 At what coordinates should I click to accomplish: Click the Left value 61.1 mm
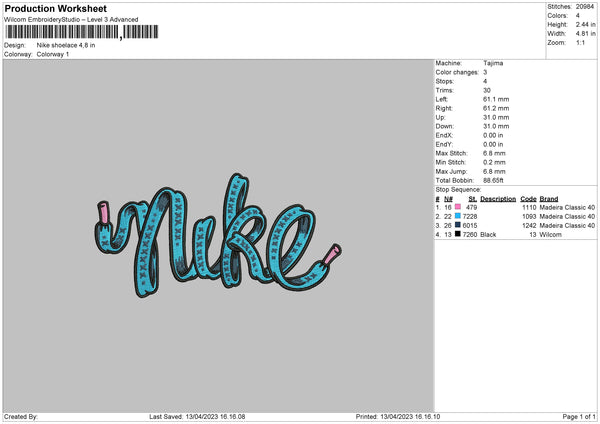click(496, 99)
